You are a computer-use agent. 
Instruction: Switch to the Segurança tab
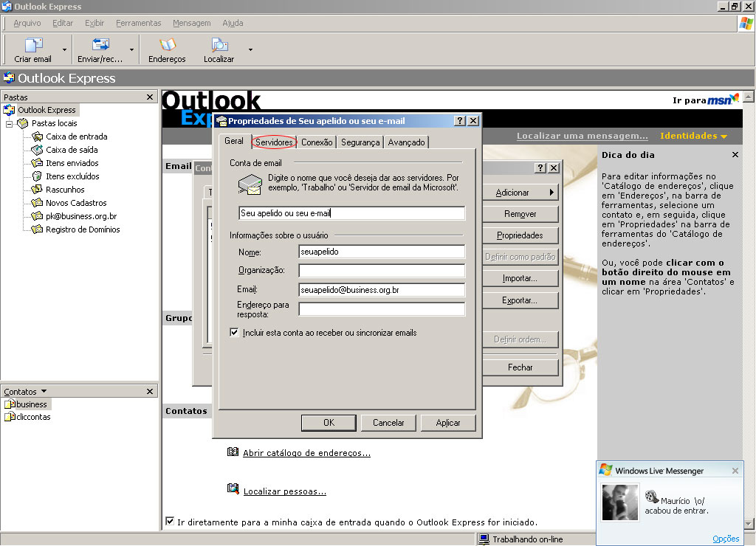pyautogui.click(x=360, y=142)
